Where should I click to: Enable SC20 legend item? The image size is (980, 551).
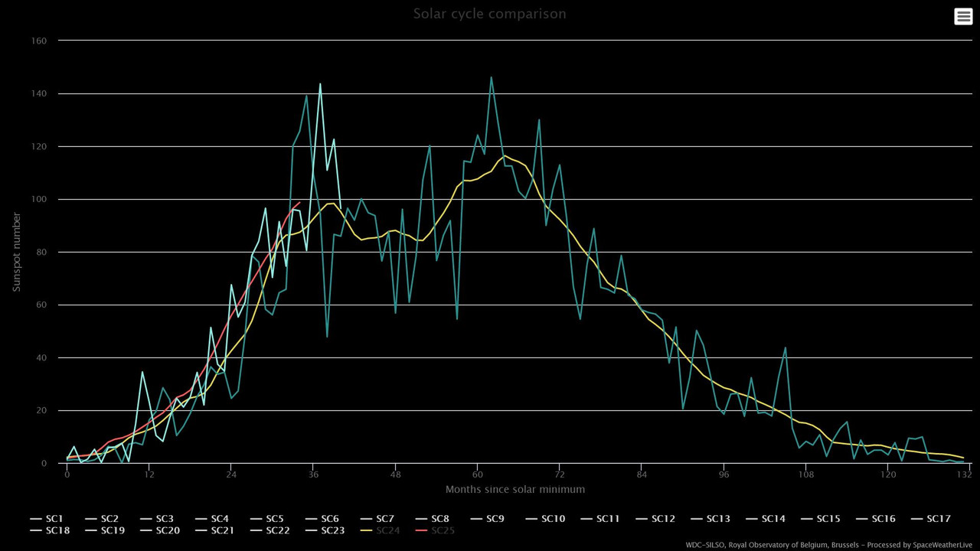click(x=159, y=530)
